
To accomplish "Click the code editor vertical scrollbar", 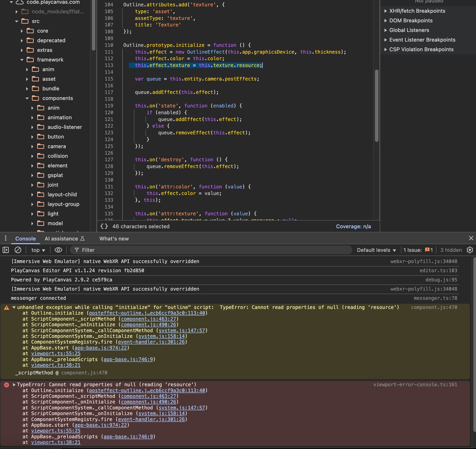I will tap(377, 105).
